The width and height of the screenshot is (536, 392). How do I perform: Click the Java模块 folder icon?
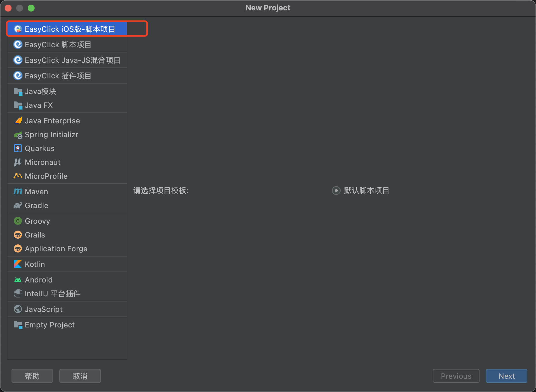(18, 91)
